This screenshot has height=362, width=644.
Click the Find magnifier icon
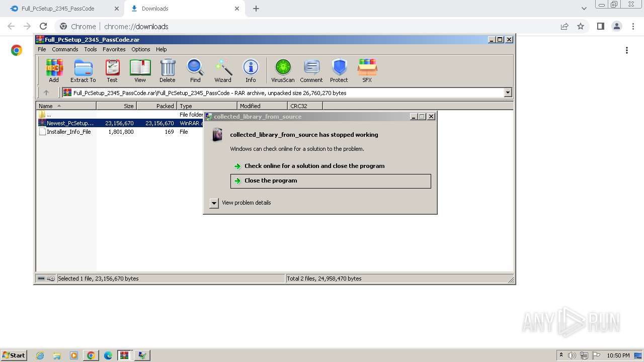[195, 70]
